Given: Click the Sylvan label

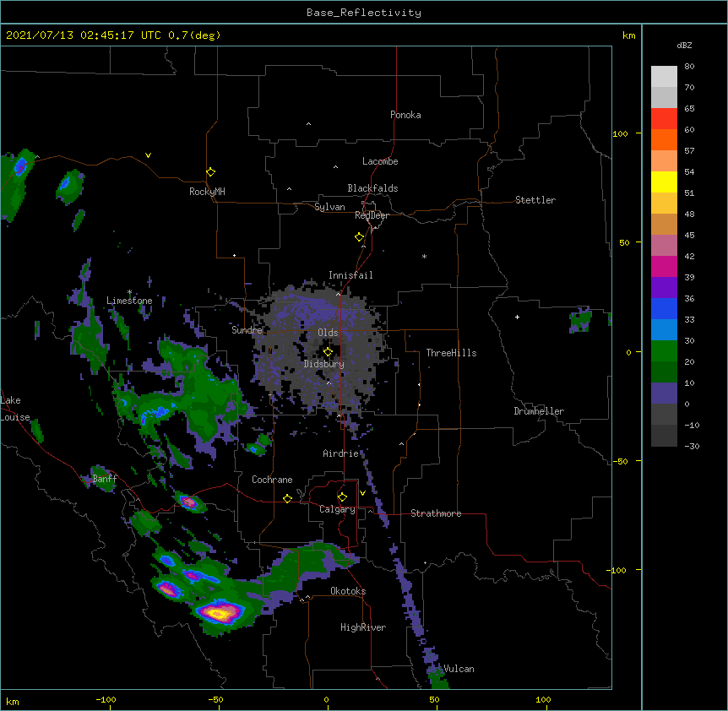Looking at the screenshot, I should tap(329, 207).
